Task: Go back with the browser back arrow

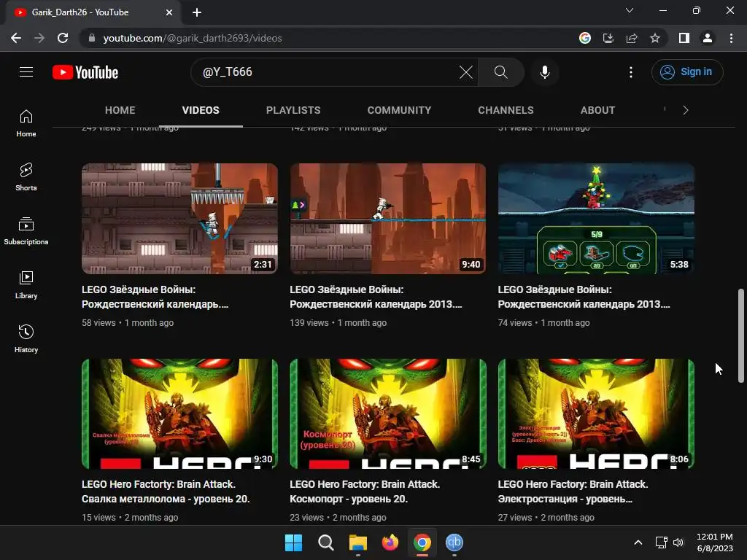Action: (16, 38)
